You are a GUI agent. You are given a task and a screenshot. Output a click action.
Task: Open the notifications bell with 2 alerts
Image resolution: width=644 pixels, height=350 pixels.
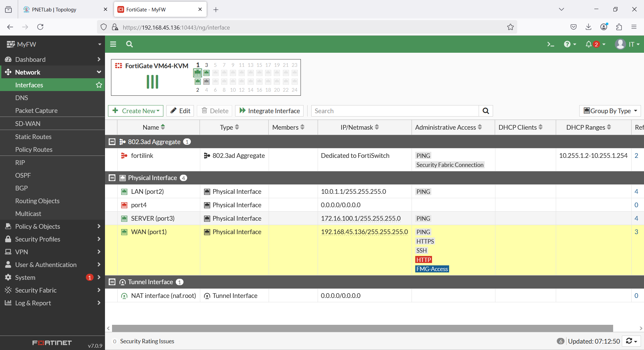click(x=595, y=44)
